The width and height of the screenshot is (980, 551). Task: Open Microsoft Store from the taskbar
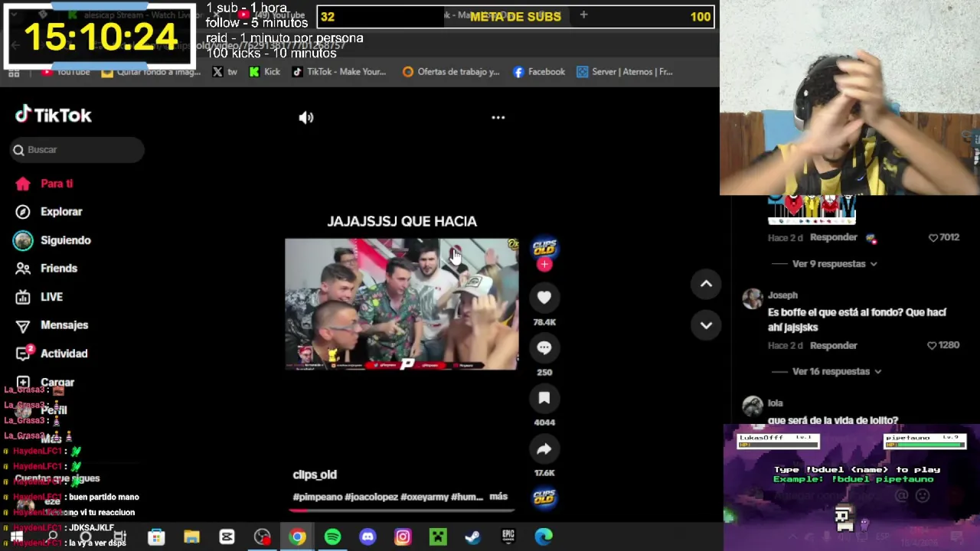[156, 536]
